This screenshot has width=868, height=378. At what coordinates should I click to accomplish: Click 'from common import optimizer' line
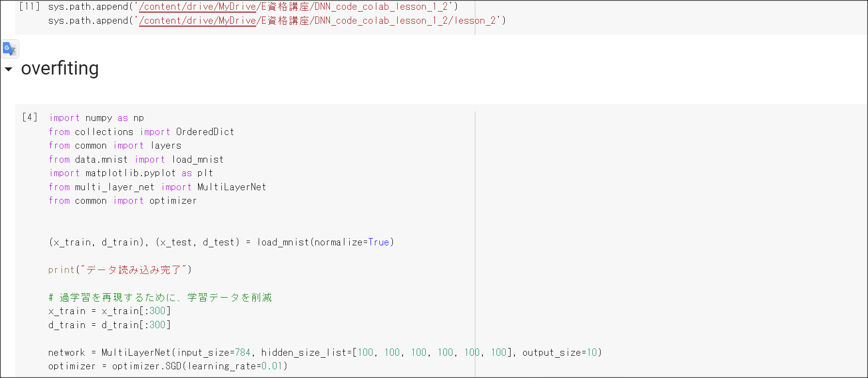pyautogui.click(x=123, y=201)
